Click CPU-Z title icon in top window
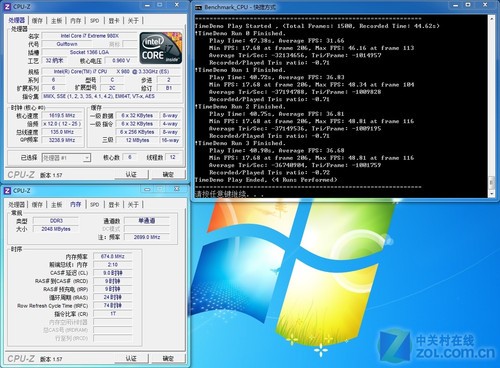The image size is (500, 368). coord(7,6)
